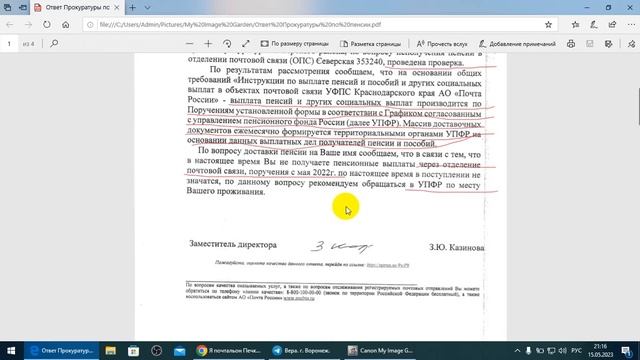This screenshot has width=640, height=360.
Task: Click По размеру страницы button
Action: 295,43
